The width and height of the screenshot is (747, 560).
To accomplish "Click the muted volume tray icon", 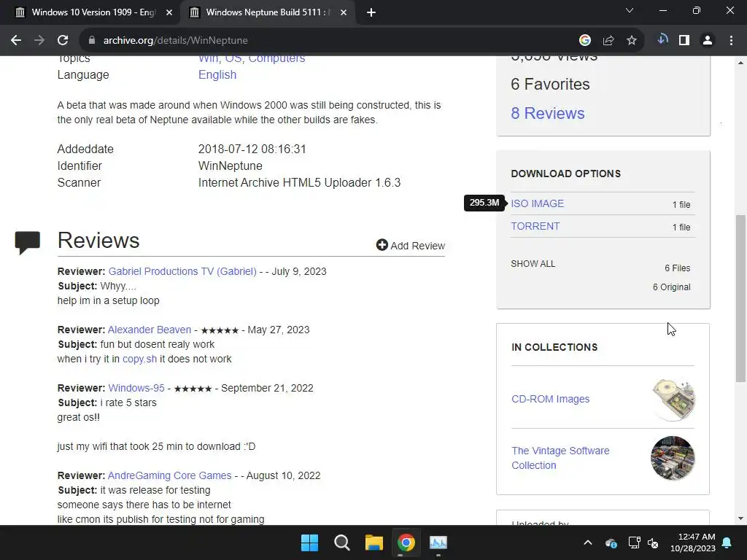I will click(653, 542).
